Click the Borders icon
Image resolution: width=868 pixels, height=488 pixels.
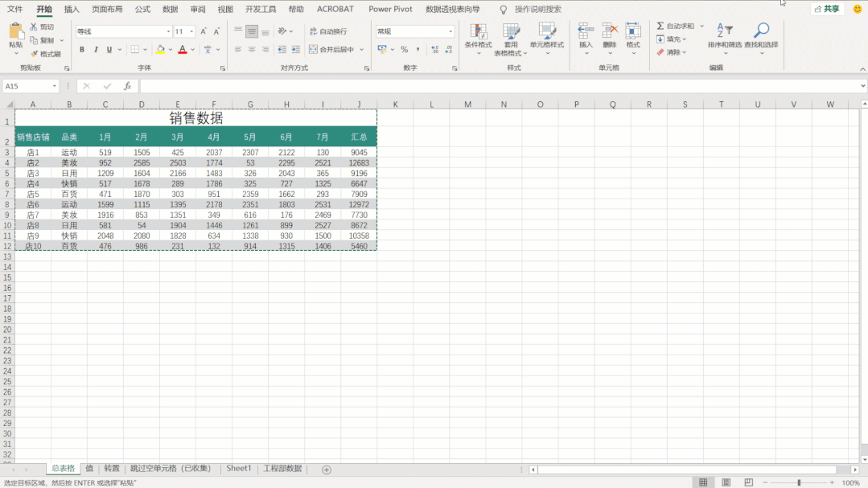click(x=134, y=49)
